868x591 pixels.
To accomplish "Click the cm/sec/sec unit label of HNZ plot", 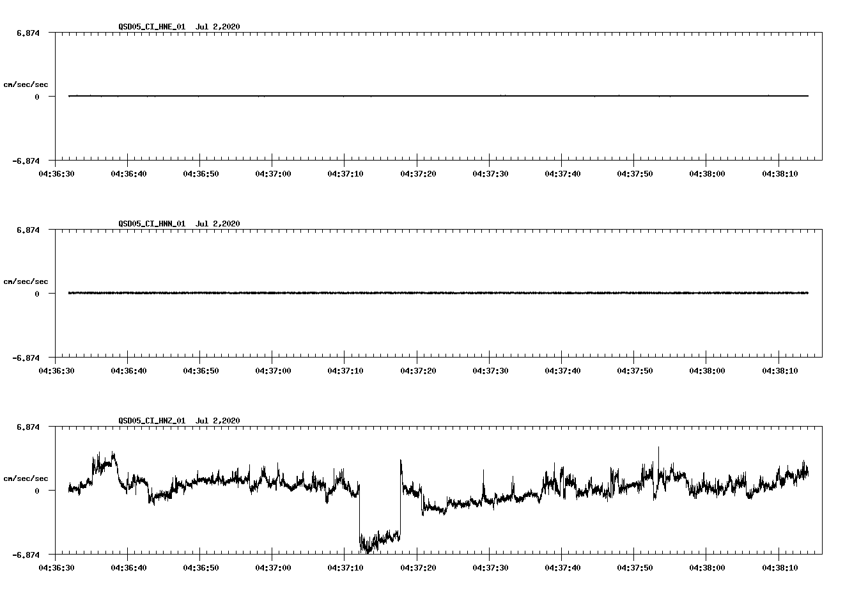I will click(26, 478).
